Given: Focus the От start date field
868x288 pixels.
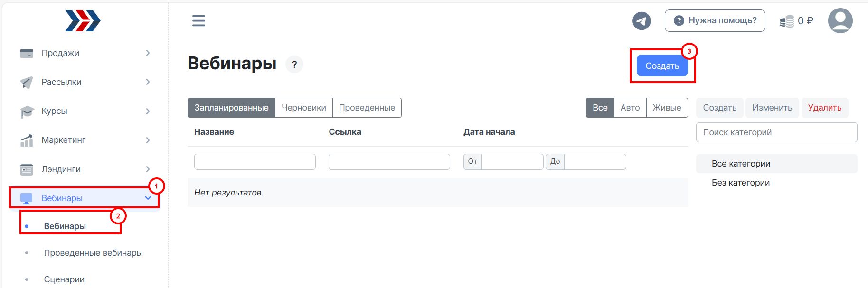Looking at the screenshot, I should (x=512, y=162).
